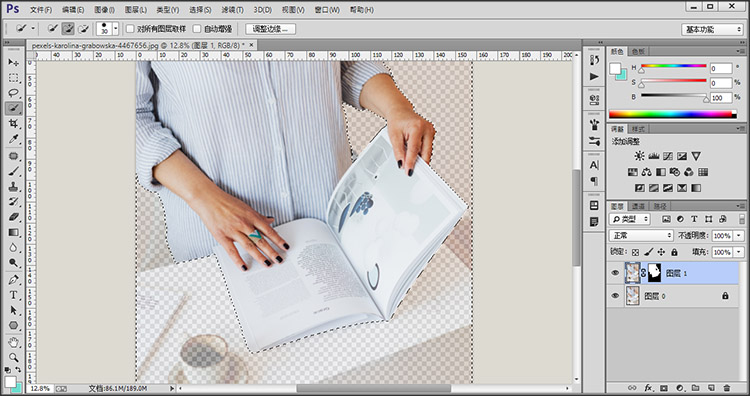Add Brightness/Contrast adjustment
Screen dimensions: 750x396
tap(640, 156)
